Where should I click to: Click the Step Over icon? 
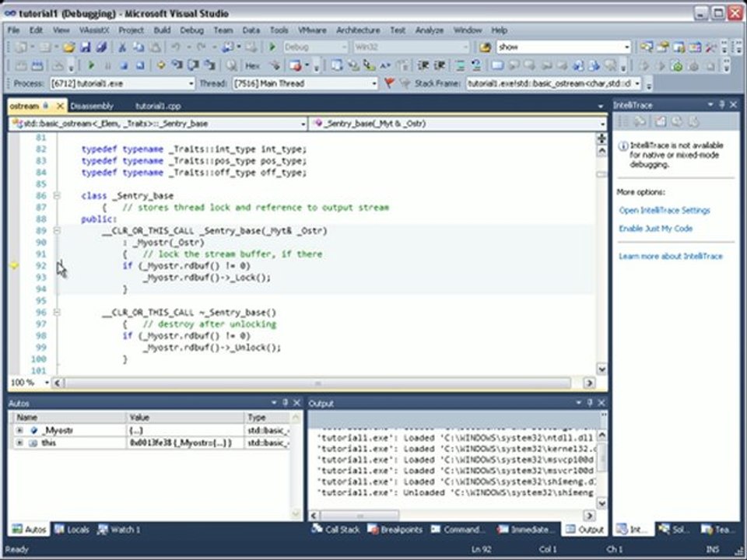pyautogui.click(x=194, y=65)
